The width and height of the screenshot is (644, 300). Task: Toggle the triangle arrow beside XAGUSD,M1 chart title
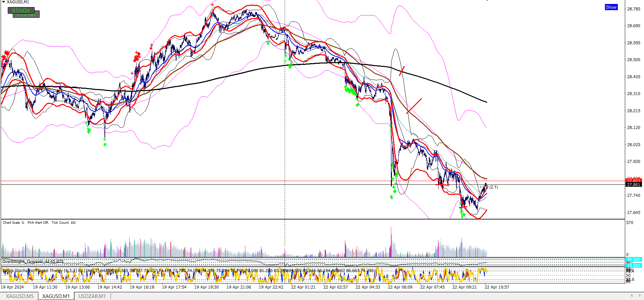point(3,2)
